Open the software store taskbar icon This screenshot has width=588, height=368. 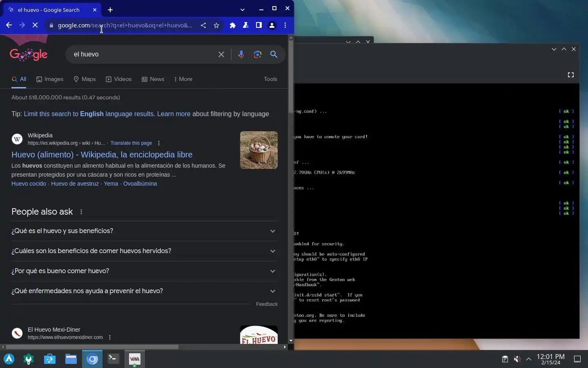pyautogui.click(x=50, y=359)
